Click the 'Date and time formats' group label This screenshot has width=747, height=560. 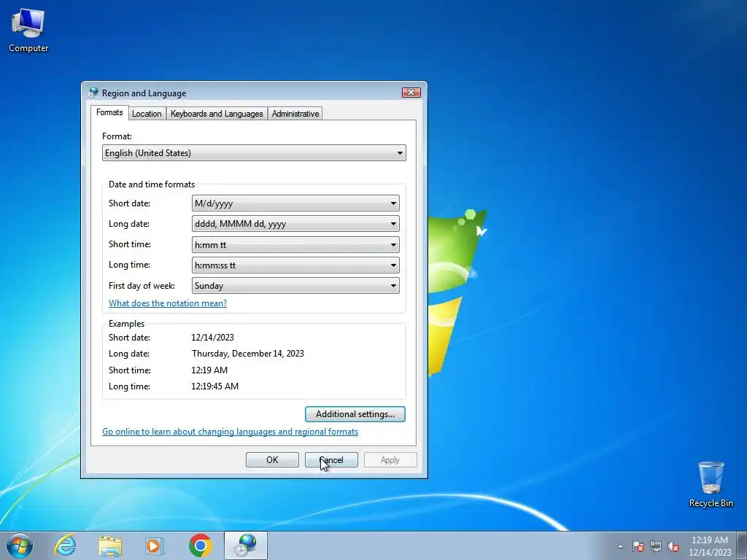point(152,184)
